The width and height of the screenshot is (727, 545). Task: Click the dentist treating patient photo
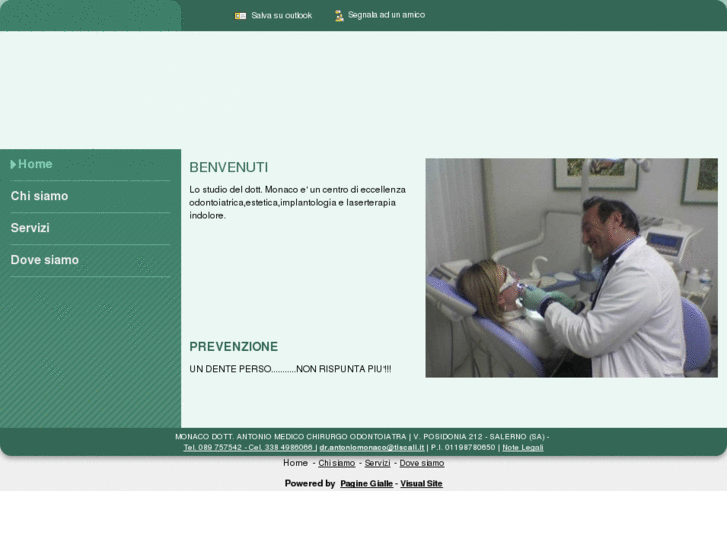(x=572, y=268)
